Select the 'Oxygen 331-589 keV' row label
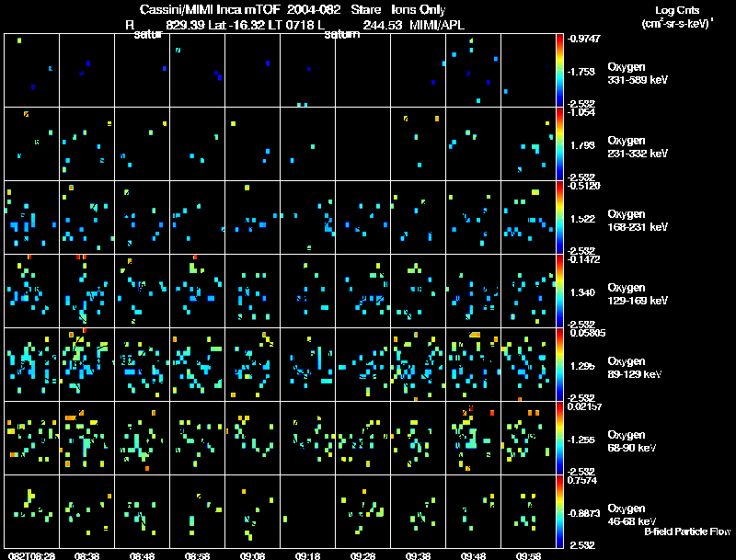The image size is (736, 560). coord(638,74)
